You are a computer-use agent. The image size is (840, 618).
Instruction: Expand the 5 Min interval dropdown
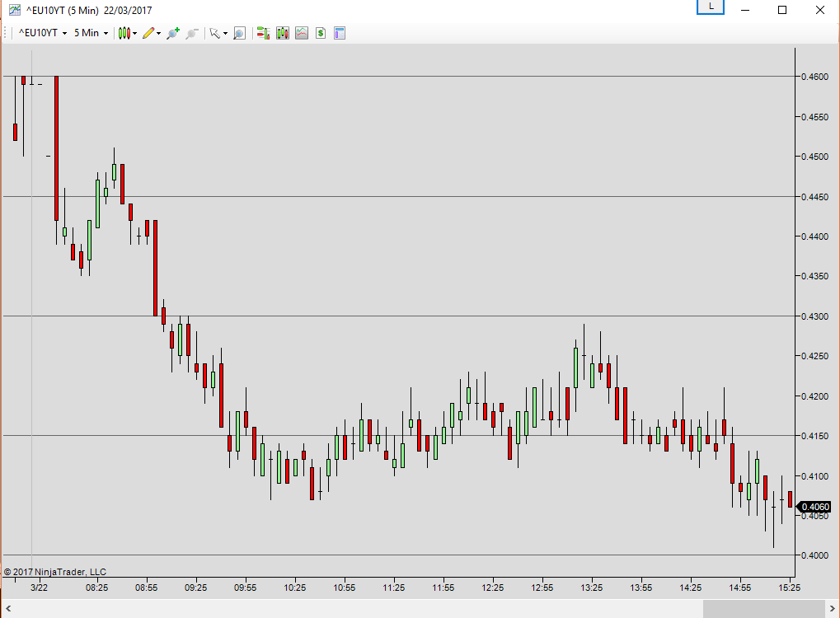tap(106, 33)
